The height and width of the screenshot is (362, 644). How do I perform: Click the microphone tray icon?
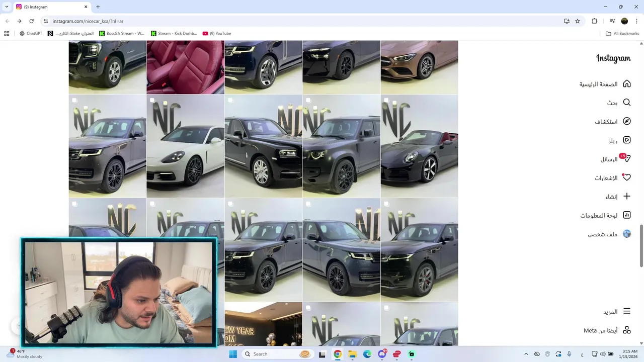point(569,354)
